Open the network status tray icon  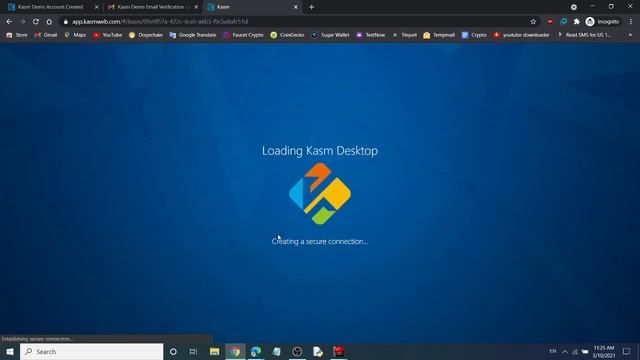click(x=575, y=351)
